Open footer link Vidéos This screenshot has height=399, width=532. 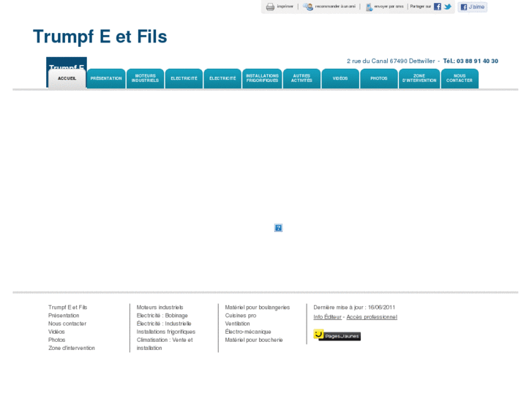56,332
